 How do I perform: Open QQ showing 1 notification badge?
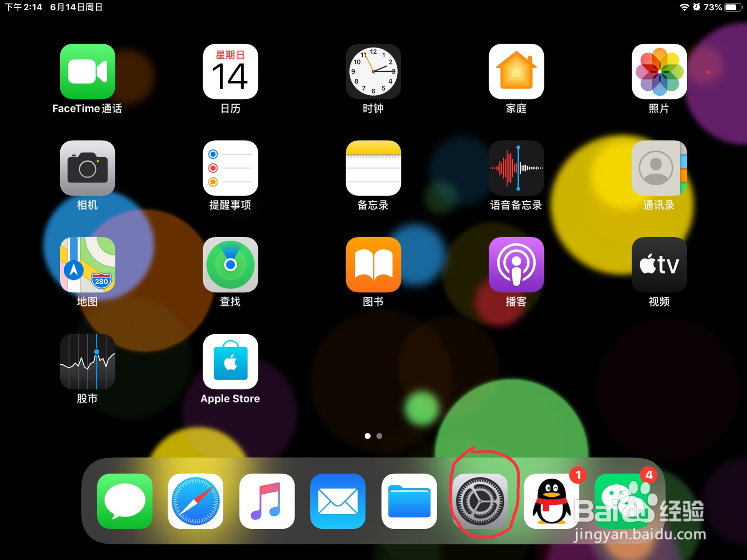[551, 502]
